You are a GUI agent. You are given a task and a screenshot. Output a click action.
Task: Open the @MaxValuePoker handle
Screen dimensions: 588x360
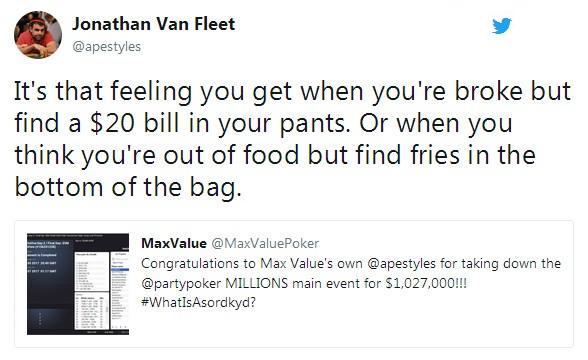pos(265,243)
